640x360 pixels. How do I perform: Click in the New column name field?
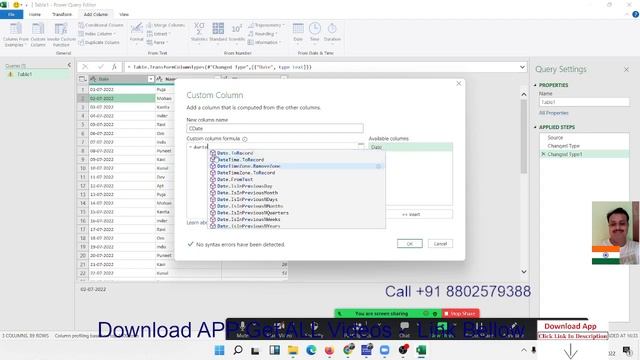275,129
